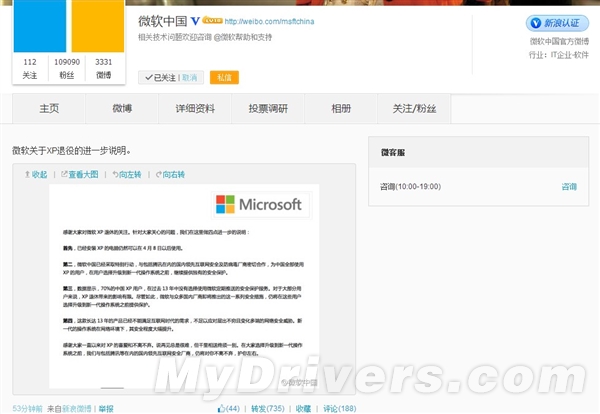Switch to the 主页 tab
Image resolution: width=600 pixels, height=414 pixels.
coord(49,109)
